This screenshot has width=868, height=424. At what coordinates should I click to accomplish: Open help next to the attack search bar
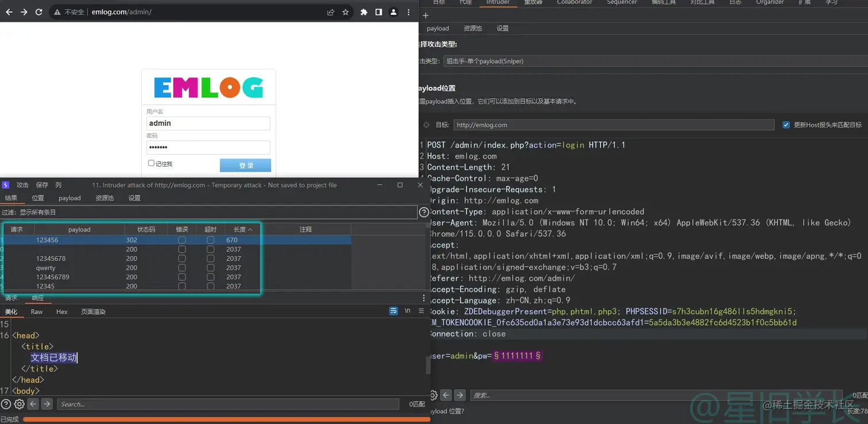[6, 404]
